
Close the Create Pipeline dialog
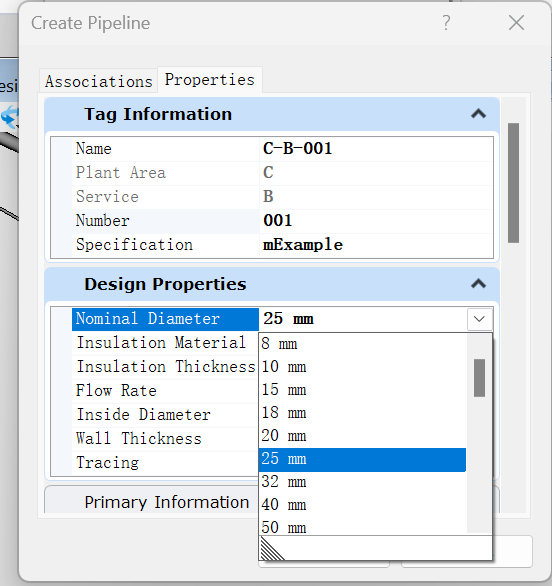point(516,23)
